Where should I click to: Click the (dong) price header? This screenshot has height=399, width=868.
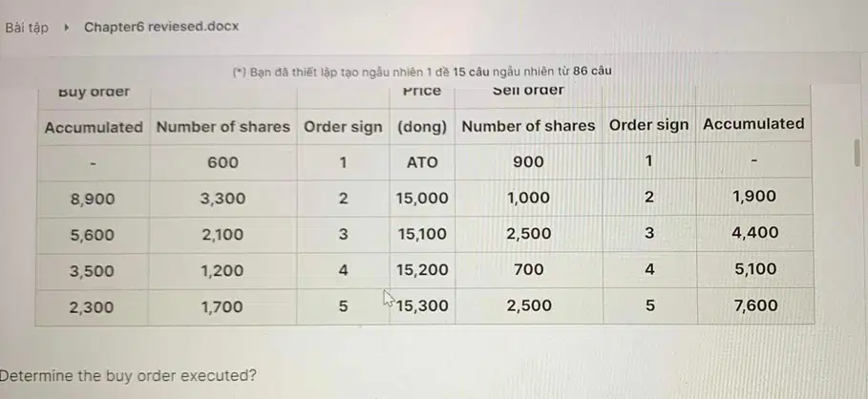pos(422,127)
